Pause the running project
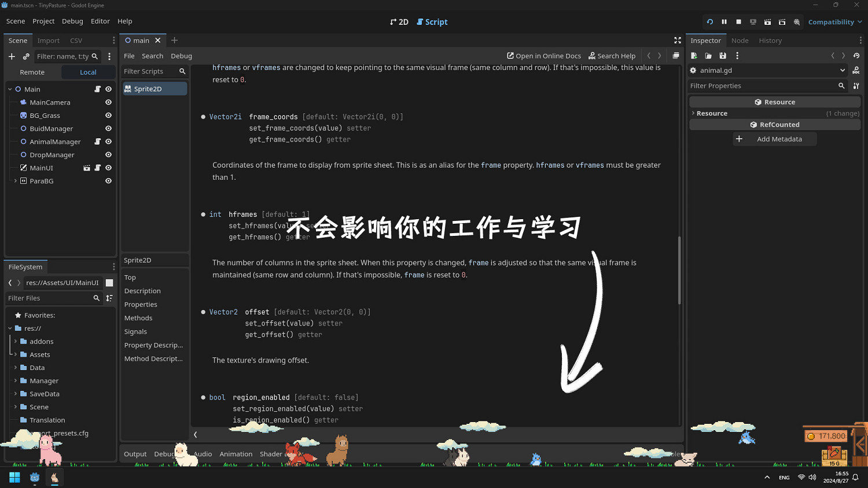Viewport: 868px width, 488px height. pos(724,22)
